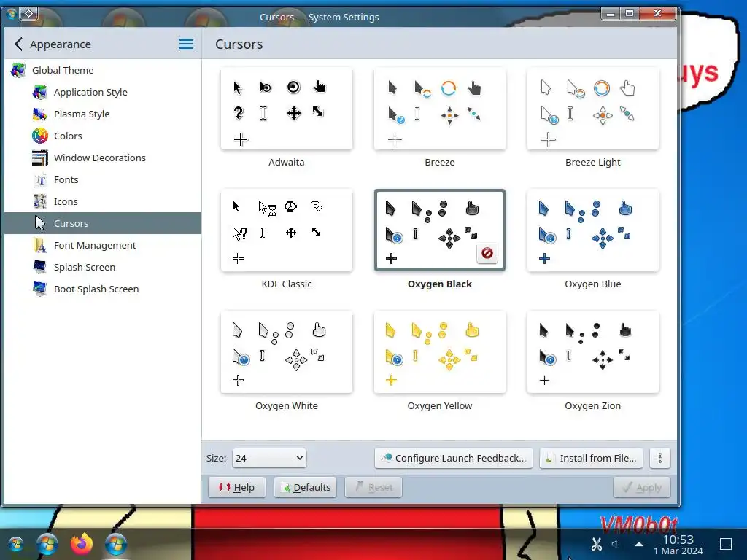747x560 pixels.
Task: Open Plasma Style settings
Action: 103,114
